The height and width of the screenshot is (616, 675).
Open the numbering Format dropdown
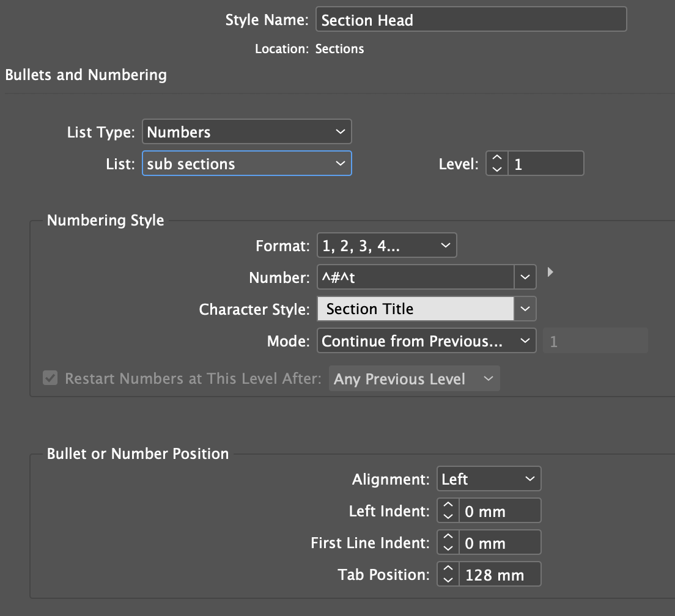[386, 246]
